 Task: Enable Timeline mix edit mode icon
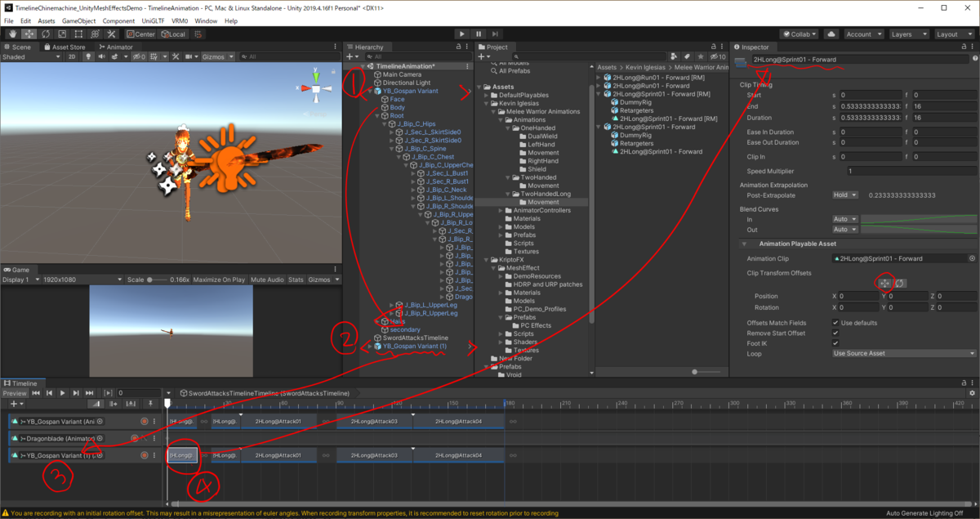pyautogui.click(x=96, y=404)
